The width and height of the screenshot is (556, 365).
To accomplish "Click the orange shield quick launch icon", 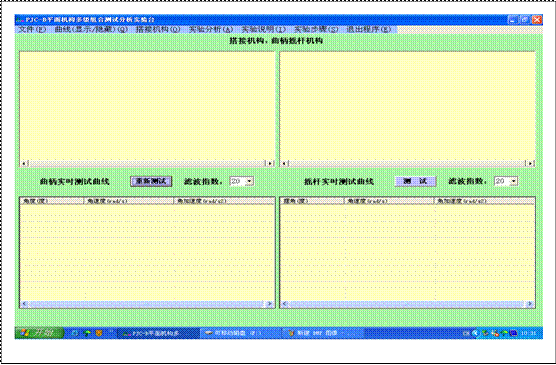I will point(100,333).
